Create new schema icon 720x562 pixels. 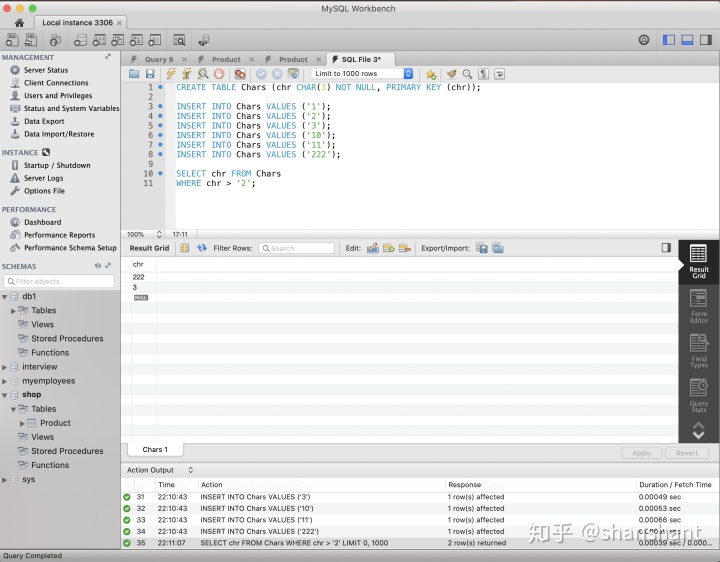[80, 40]
